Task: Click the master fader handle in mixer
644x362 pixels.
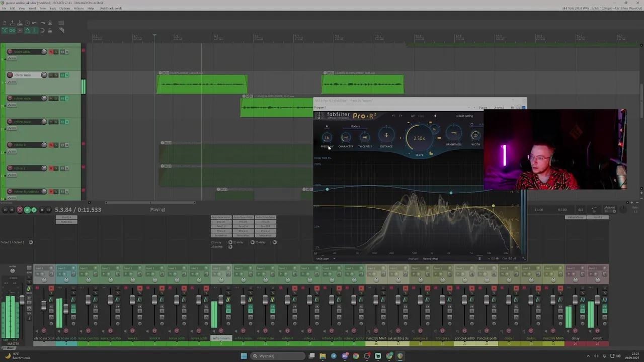Action: pyautogui.click(x=22, y=300)
